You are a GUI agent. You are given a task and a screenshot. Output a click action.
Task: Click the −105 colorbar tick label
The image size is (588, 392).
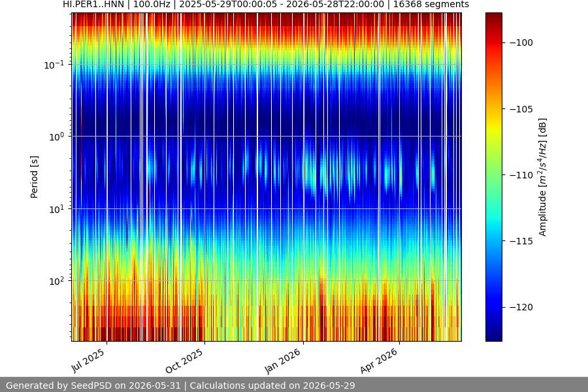521,109
